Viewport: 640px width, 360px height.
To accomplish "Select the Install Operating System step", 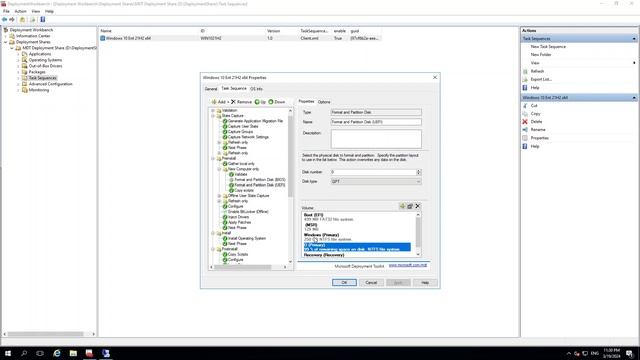I will [x=247, y=238].
